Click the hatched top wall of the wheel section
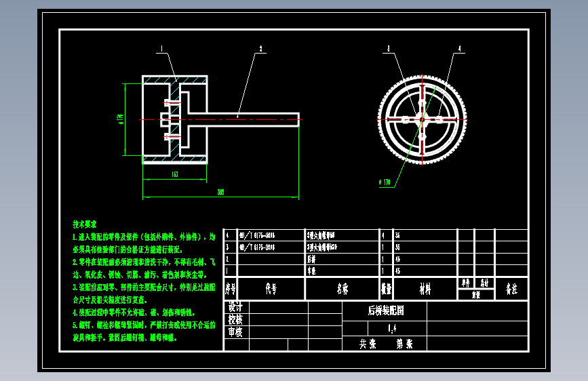Image resolution: width=588 pixels, height=381 pixels. 175,80
